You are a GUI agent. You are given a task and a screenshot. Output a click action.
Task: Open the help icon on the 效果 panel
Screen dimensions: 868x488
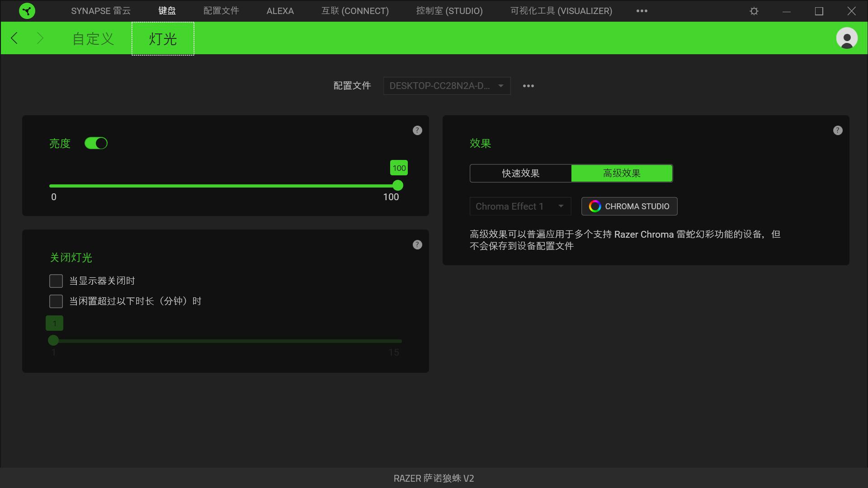click(837, 130)
